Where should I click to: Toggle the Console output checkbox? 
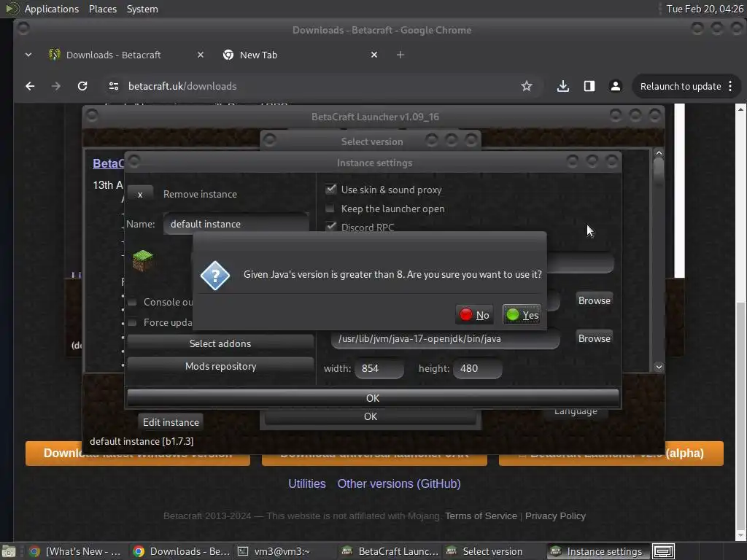click(133, 302)
